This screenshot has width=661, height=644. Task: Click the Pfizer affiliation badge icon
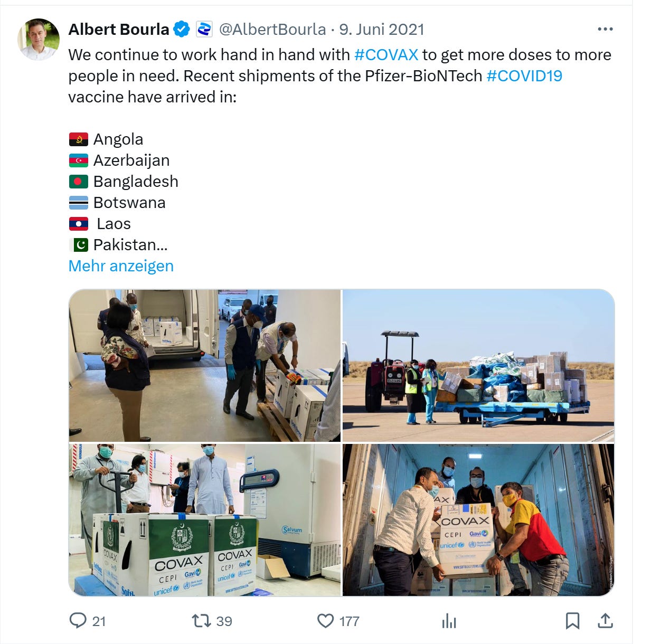pyautogui.click(x=204, y=29)
